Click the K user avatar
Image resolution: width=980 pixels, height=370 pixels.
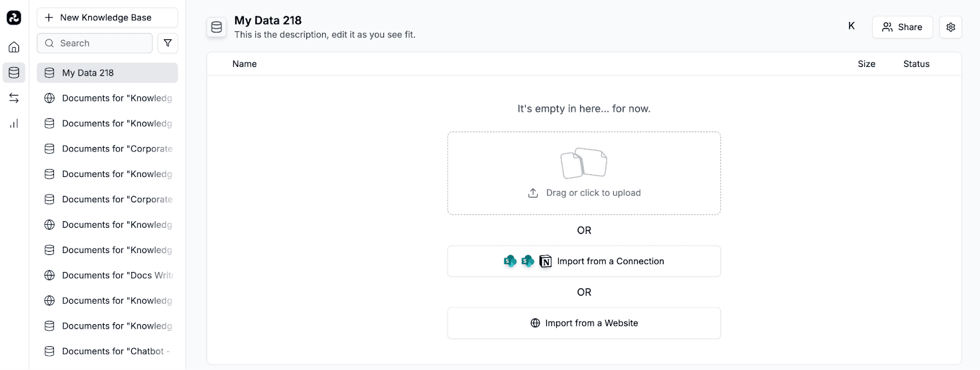pyautogui.click(x=851, y=26)
